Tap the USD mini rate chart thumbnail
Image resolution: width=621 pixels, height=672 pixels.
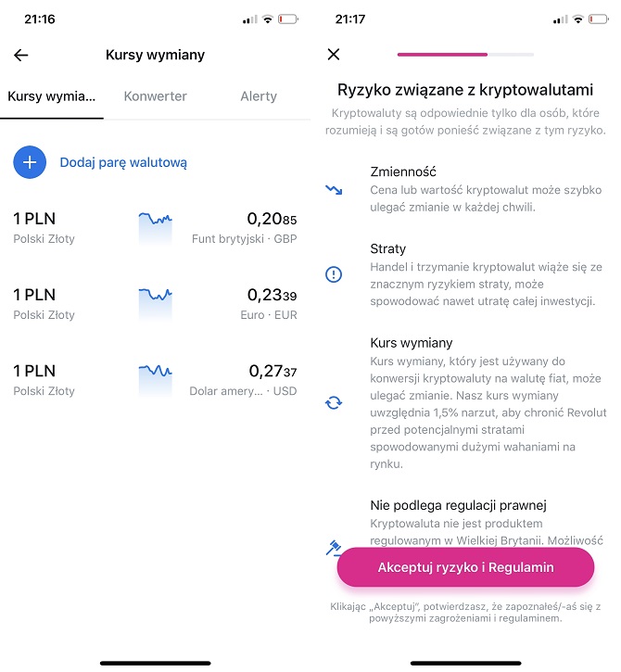[155, 380]
